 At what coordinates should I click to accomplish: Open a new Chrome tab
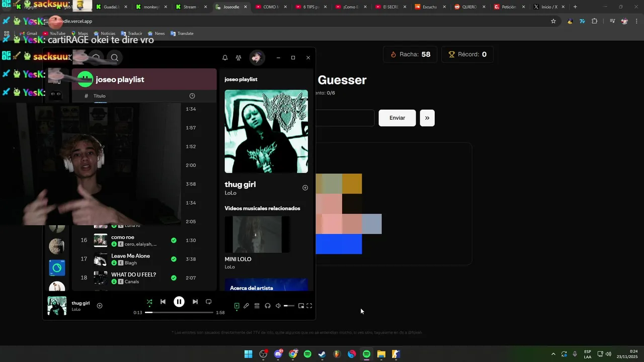point(575,7)
